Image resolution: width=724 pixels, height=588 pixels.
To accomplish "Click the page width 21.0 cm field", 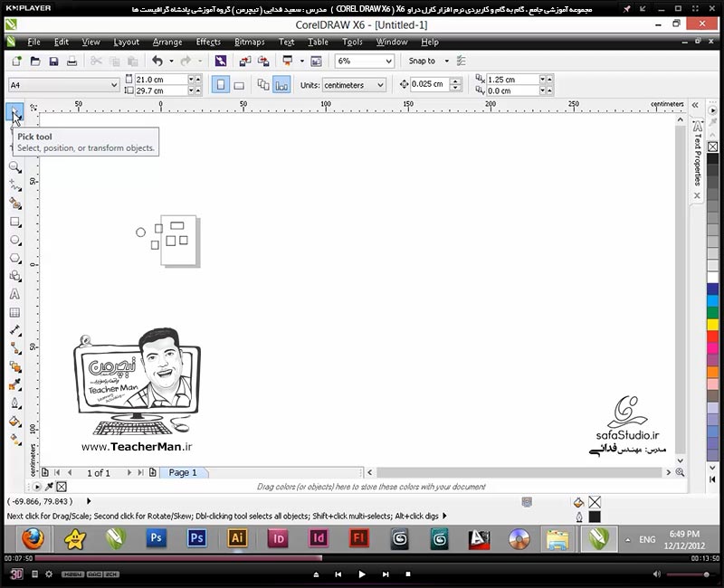I will [161, 80].
